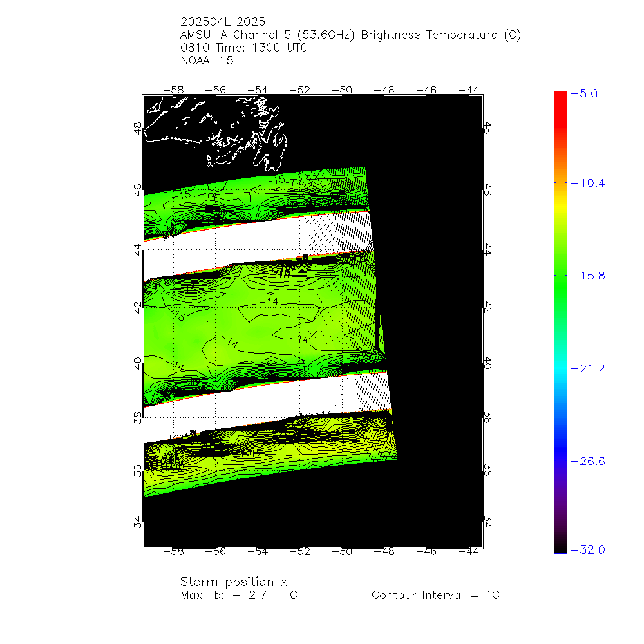This screenshot has width=644, height=644.
Task: Click the -5.0 colorbar maximum label
Action: [x=585, y=93]
